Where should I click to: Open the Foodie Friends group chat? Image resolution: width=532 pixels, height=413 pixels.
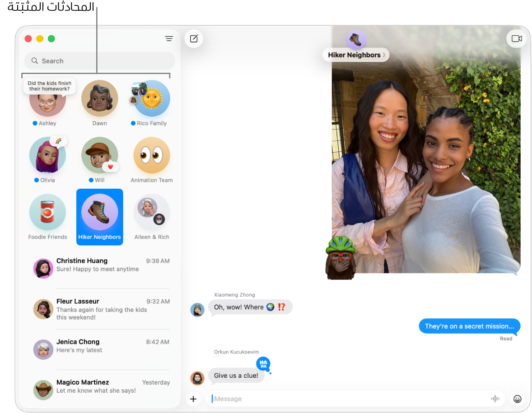[47, 213]
